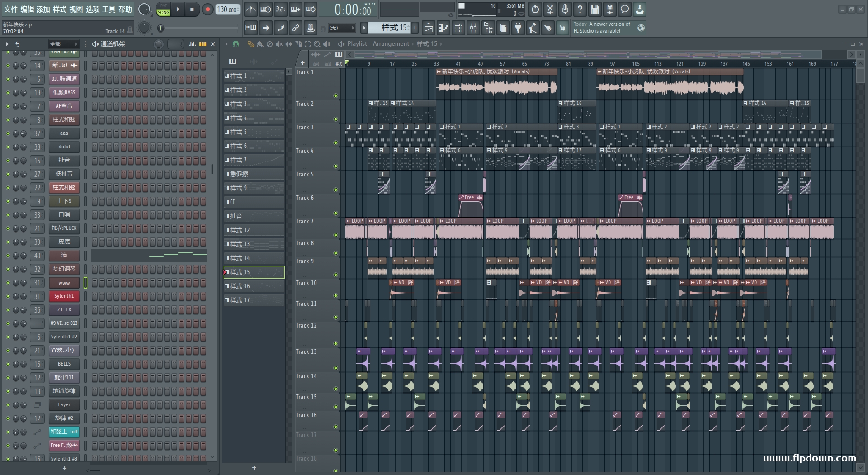The height and width of the screenshot is (475, 868).
Task: Click the red Record button
Action: click(x=208, y=9)
